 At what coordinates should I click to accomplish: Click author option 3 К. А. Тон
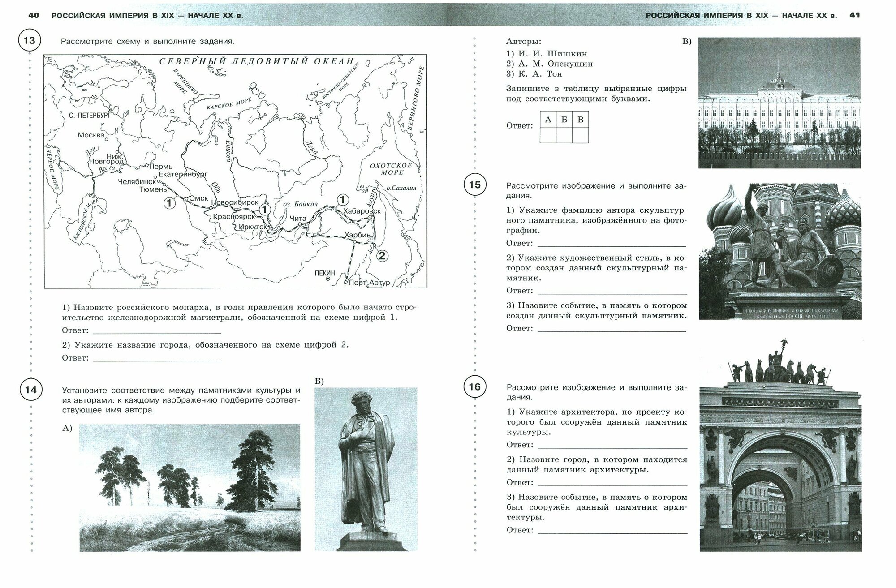point(534,74)
